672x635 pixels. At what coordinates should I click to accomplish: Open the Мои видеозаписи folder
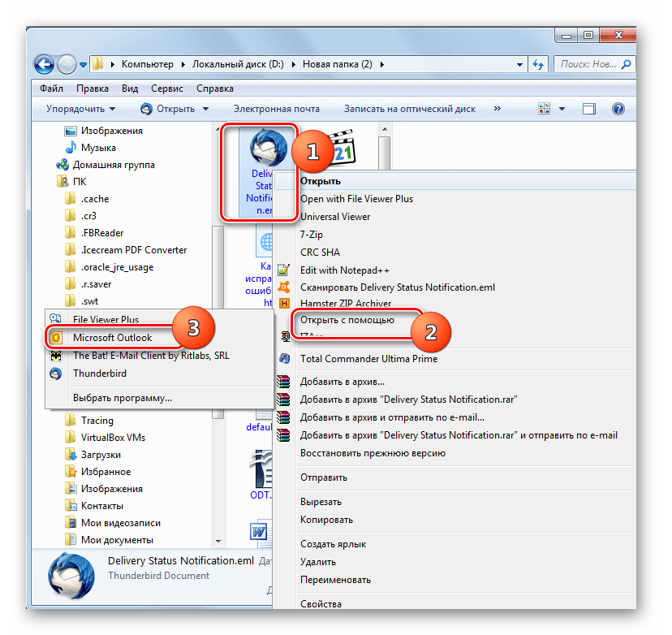point(113,523)
